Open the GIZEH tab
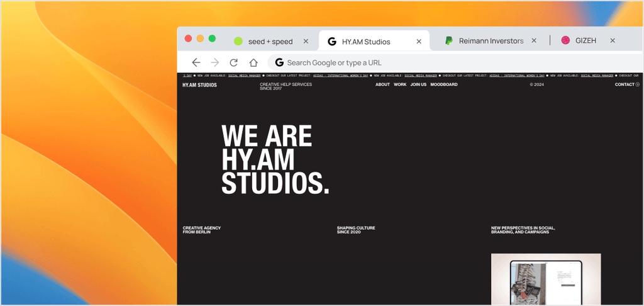Image resolution: width=644 pixels, height=306 pixels. point(585,41)
